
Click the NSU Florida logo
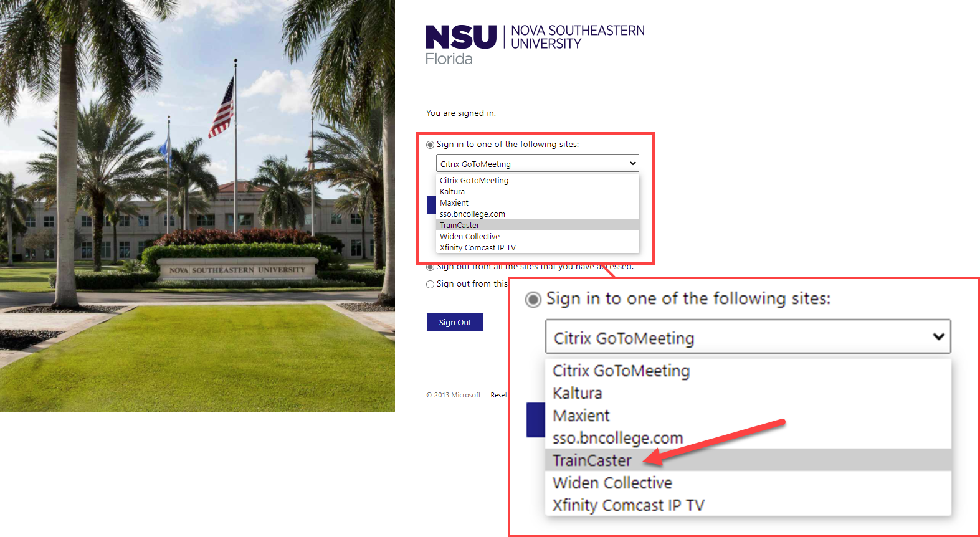pos(535,45)
